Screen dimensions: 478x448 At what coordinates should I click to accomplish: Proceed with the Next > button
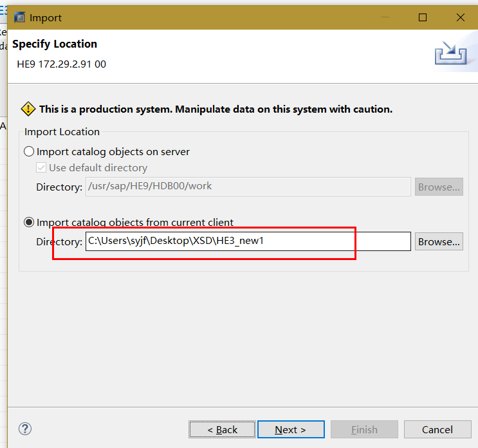coord(291,429)
